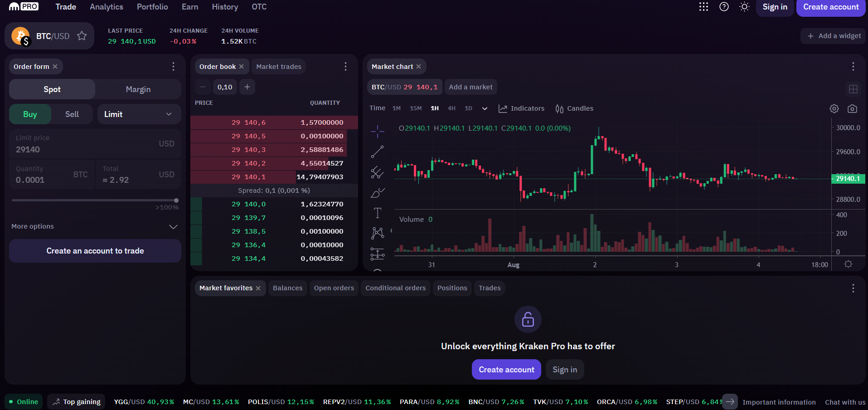
Task: Click Add a widget button
Action: point(834,36)
